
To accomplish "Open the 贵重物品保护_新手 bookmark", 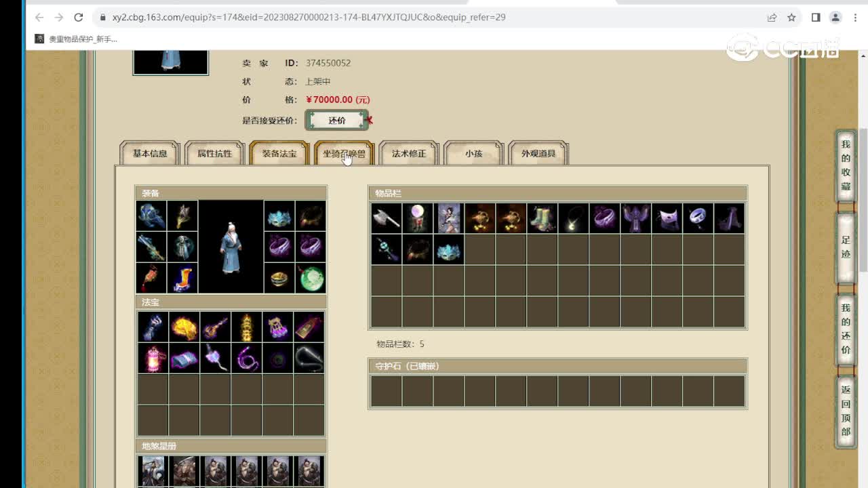I will pos(76,39).
